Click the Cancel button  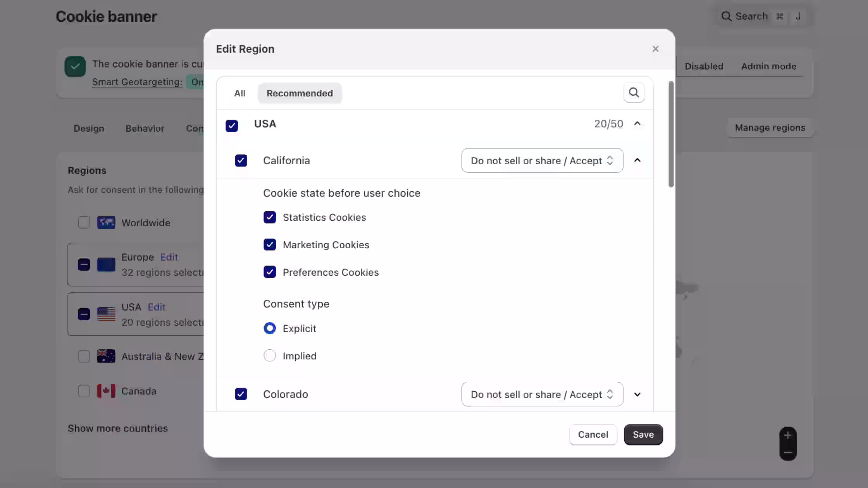pos(593,435)
